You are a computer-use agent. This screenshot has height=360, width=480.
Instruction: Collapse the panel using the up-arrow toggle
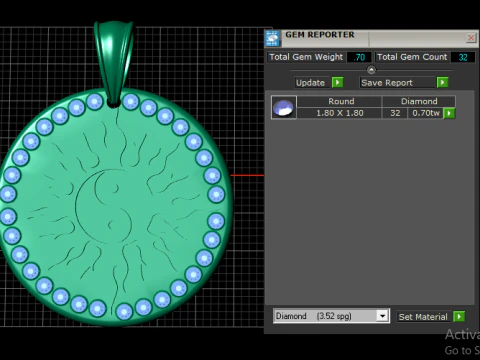click(x=371, y=70)
